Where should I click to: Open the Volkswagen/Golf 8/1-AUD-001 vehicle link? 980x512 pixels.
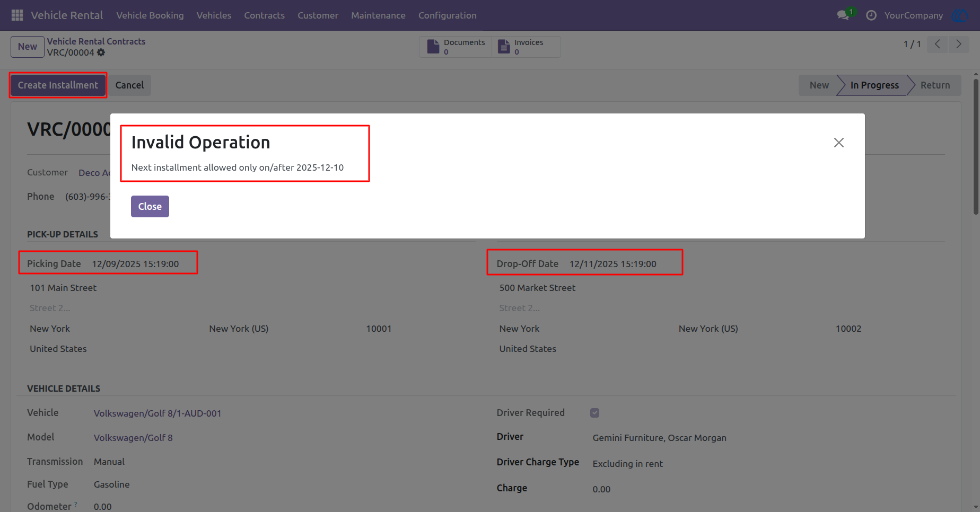[x=157, y=413]
